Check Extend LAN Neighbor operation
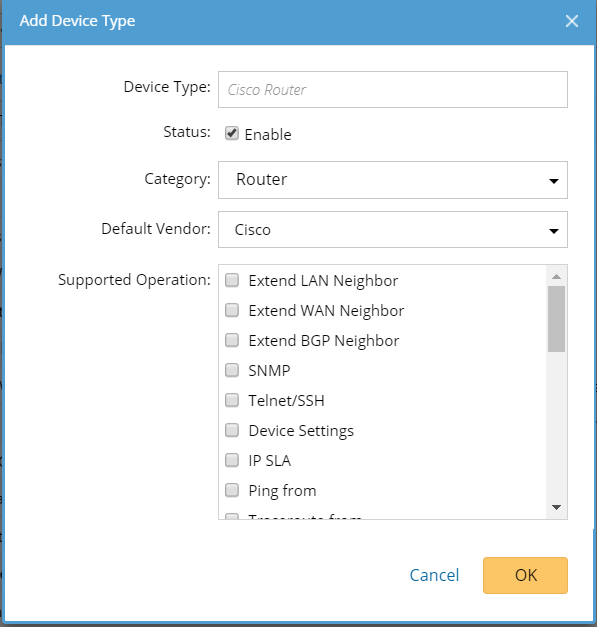This screenshot has width=597, height=627. tap(232, 280)
